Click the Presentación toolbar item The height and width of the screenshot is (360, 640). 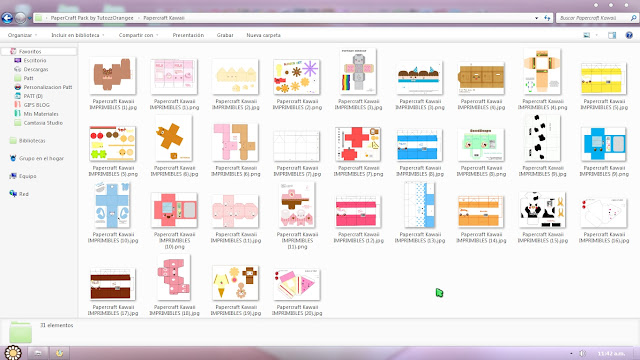188,36
